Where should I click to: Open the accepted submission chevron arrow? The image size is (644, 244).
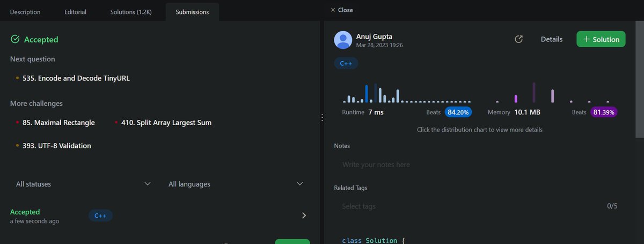tap(304, 216)
